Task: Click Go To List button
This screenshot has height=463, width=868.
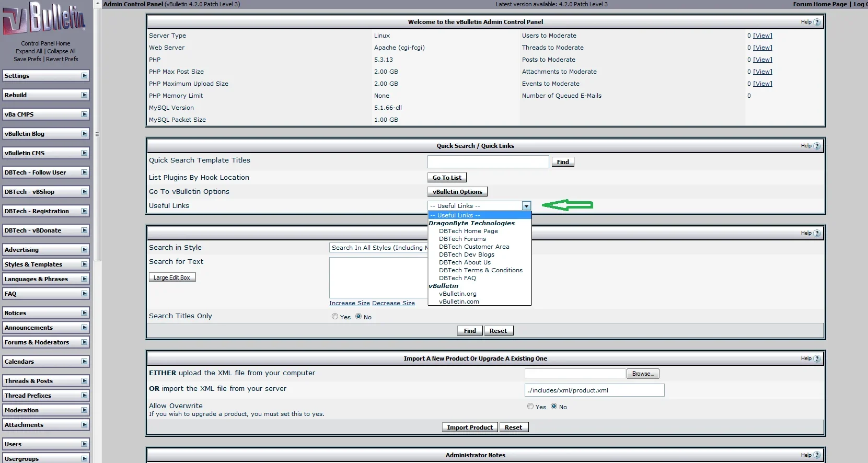Action: click(x=447, y=178)
